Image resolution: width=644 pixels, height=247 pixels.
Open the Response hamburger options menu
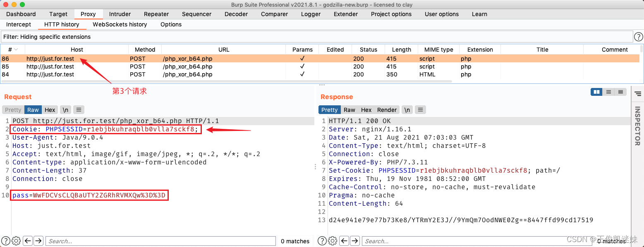tap(421, 110)
